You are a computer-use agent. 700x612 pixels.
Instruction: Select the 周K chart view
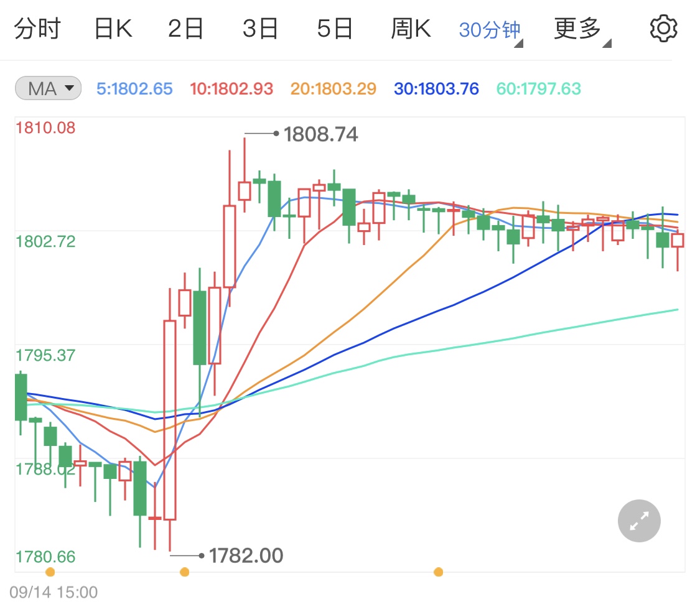point(410,27)
